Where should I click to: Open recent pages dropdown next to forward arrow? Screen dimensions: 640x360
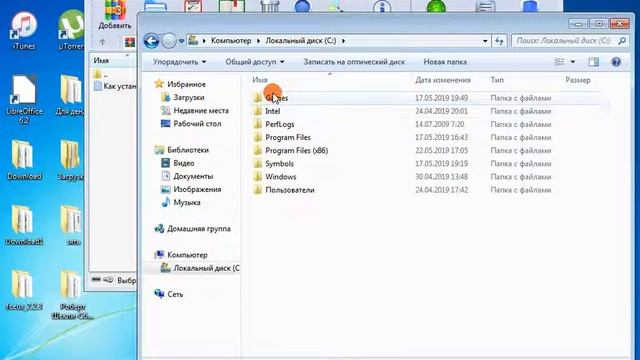click(x=181, y=41)
